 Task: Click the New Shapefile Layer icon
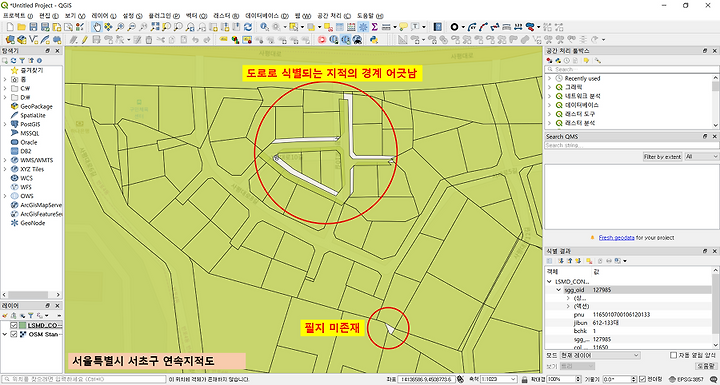pyautogui.click(x=33, y=40)
